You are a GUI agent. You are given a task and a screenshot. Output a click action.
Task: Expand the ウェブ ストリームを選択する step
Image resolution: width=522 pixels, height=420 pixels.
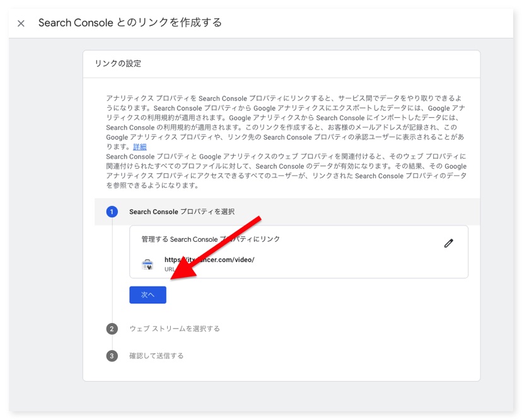[x=175, y=329]
